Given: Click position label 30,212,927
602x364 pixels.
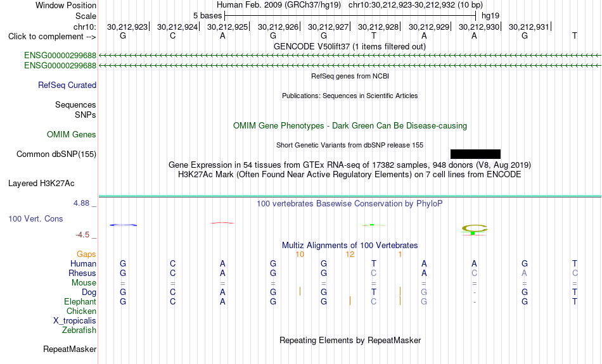Looking at the screenshot, I should pyautogui.click(x=328, y=27).
